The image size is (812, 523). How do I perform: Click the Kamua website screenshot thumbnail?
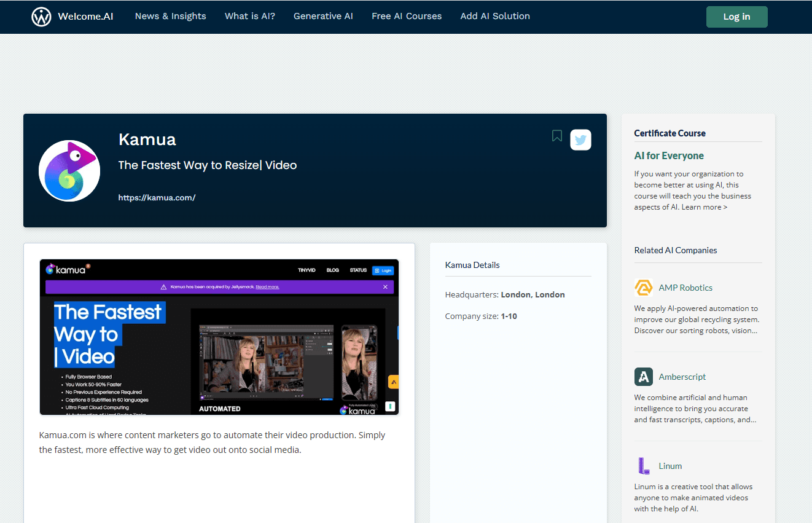point(219,337)
